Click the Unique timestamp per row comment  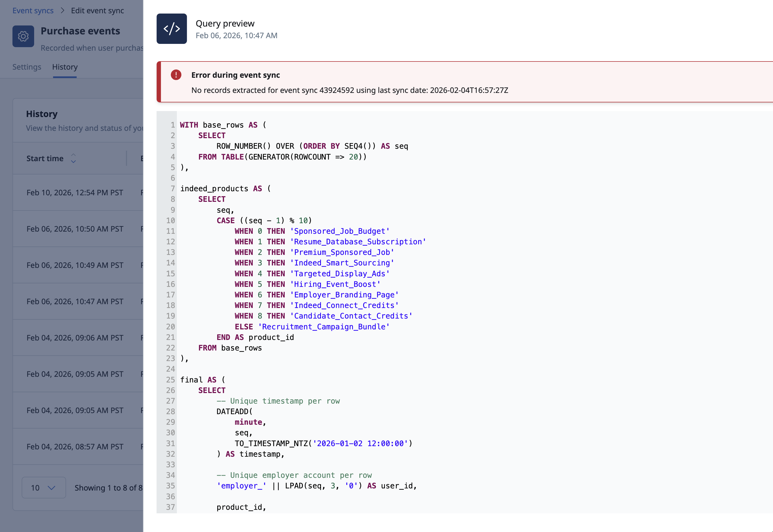point(278,401)
